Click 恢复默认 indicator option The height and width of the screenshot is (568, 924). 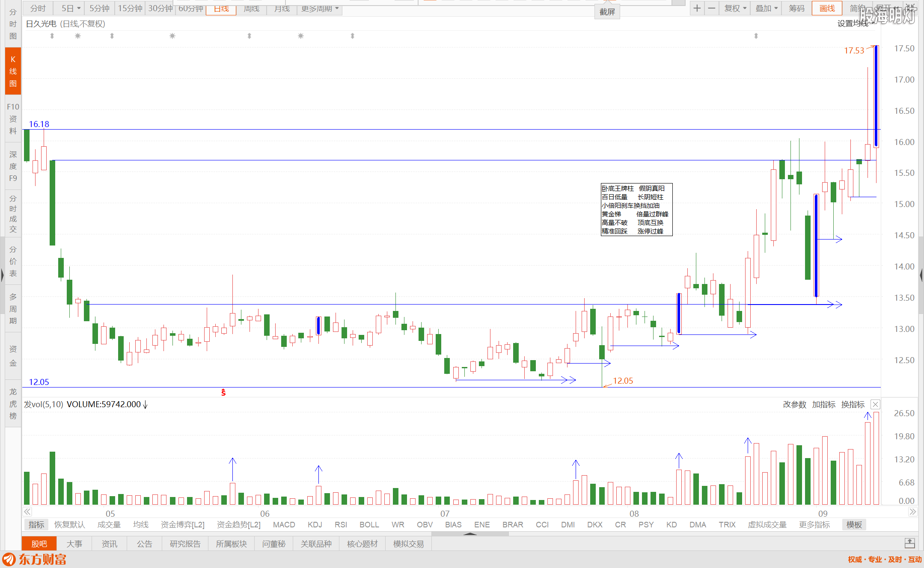(70, 524)
